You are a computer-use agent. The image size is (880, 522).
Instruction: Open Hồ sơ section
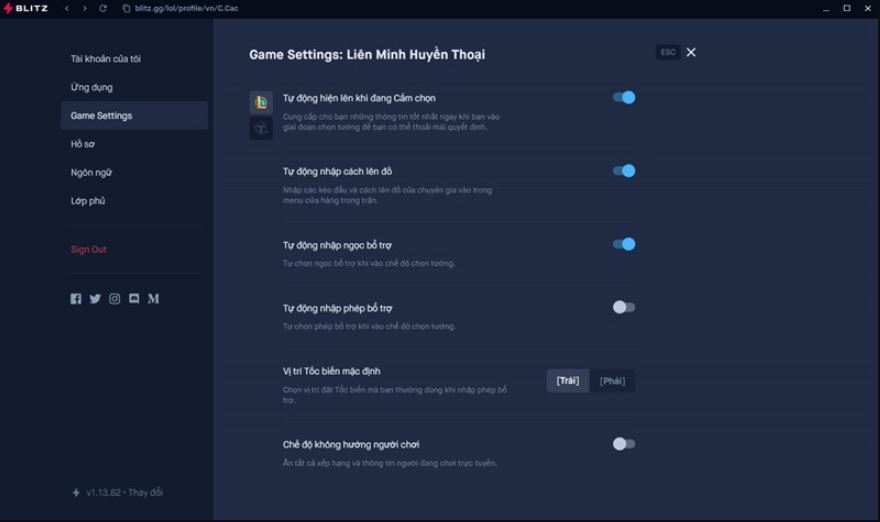pos(82,144)
